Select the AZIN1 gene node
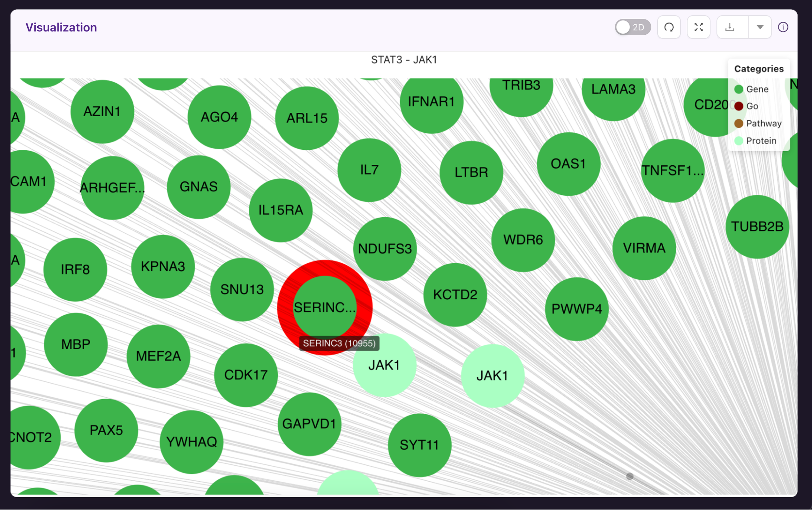This screenshot has height=510, width=812. coord(102,112)
